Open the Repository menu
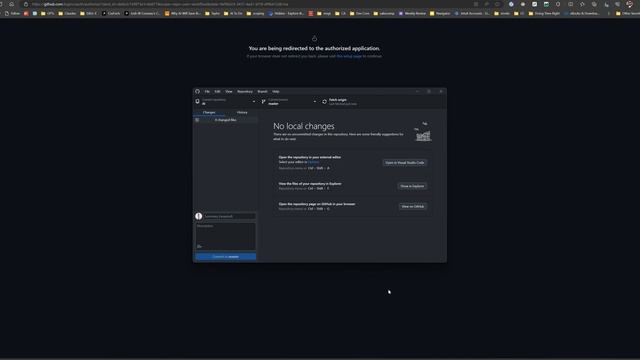640x360 pixels. click(x=245, y=91)
